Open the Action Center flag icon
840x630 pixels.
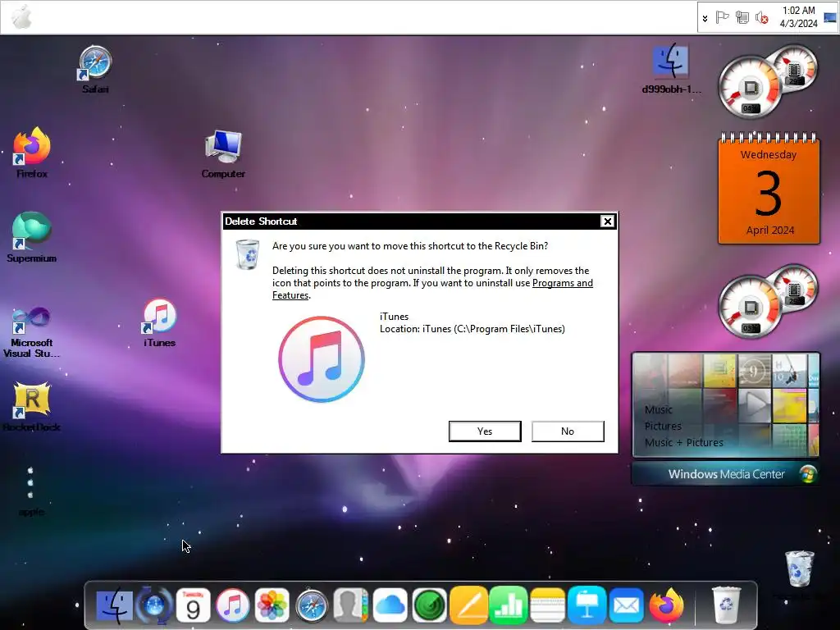coord(722,18)
